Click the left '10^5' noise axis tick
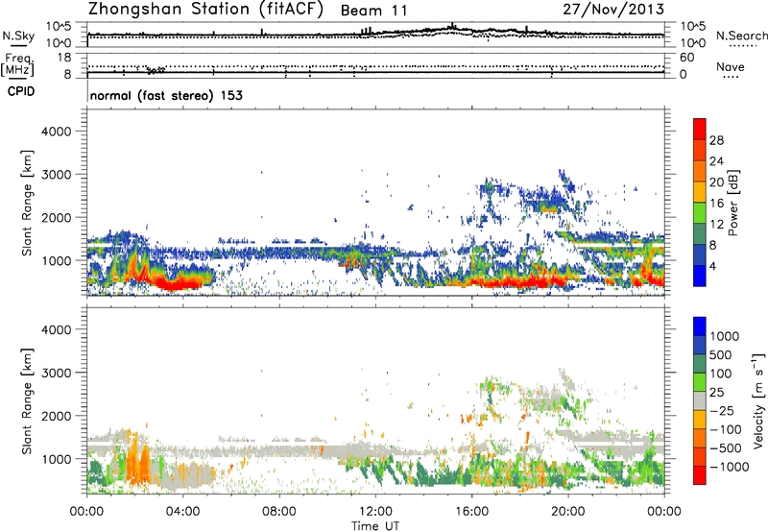The height and width of the screenshot is (532, 768). pos(59,26)
